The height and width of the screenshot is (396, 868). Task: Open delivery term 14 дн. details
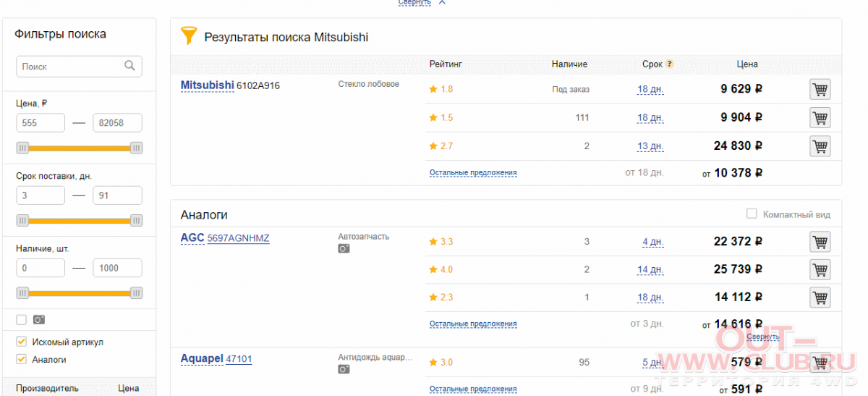[650, 270]
